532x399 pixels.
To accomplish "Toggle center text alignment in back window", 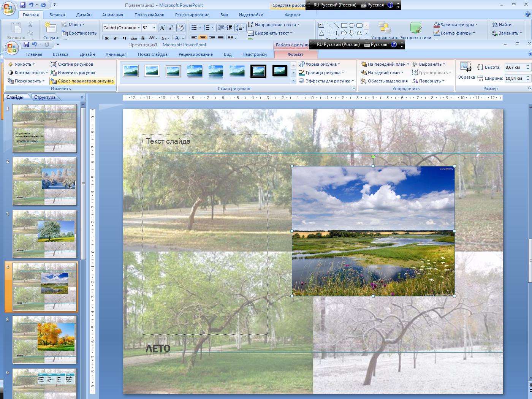I will (203, 38).
